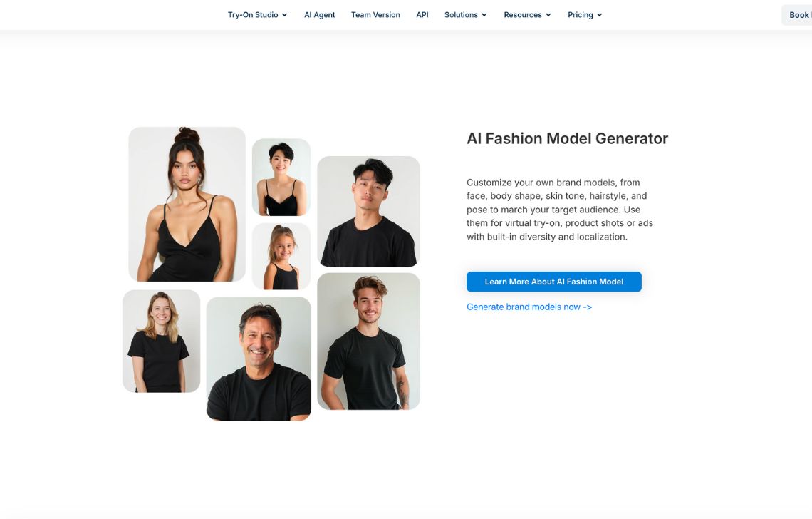Select the blonde woman in black t-shirt photo
This screenshot has height=519, width=812.
click(x=161, y=341)
